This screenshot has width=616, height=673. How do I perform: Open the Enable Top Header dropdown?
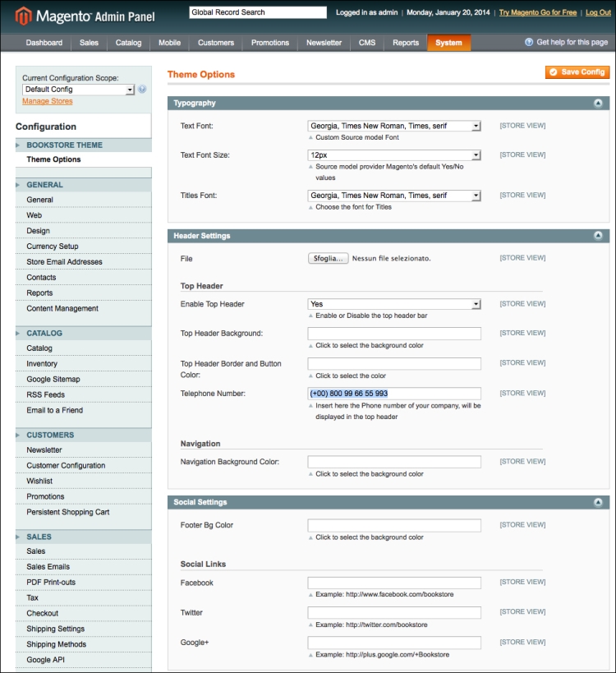pyautogui.click(x=394, y=304)
